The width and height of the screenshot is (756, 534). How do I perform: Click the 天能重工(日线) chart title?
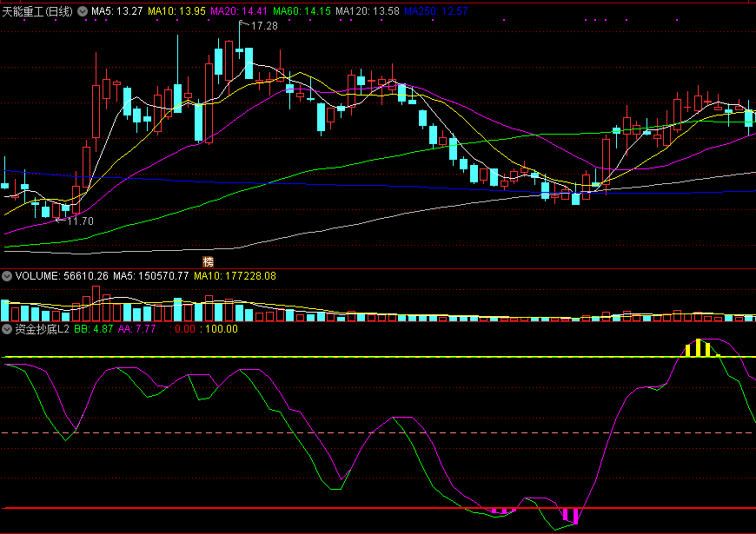pos(37,11)
